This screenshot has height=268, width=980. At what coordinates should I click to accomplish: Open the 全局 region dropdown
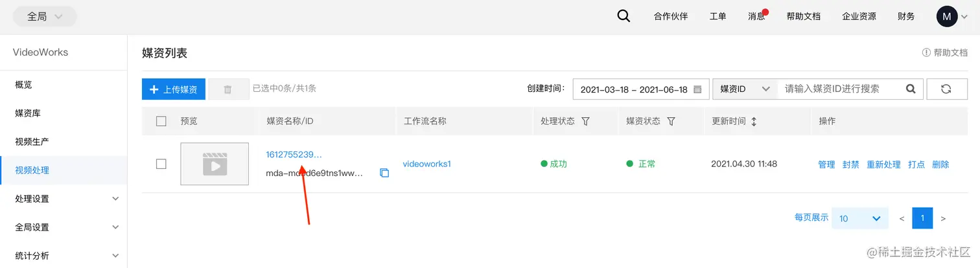45,16
